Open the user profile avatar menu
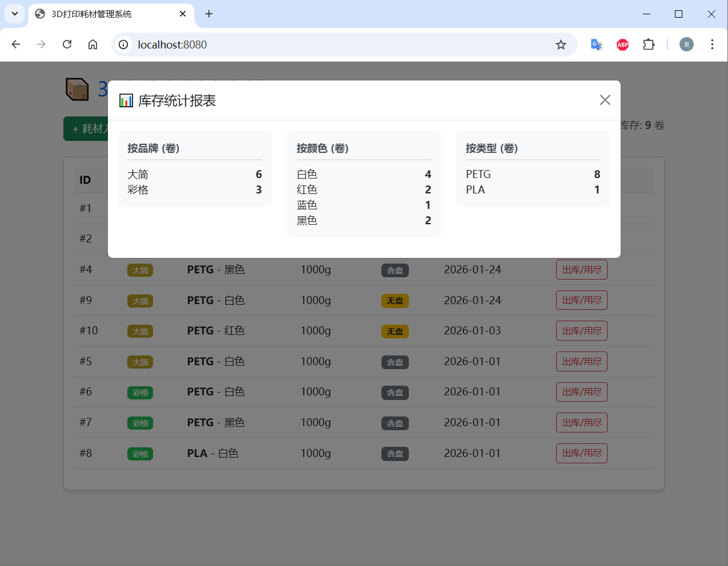The height and width of the screenshot is (566, 728). (686, 45)
